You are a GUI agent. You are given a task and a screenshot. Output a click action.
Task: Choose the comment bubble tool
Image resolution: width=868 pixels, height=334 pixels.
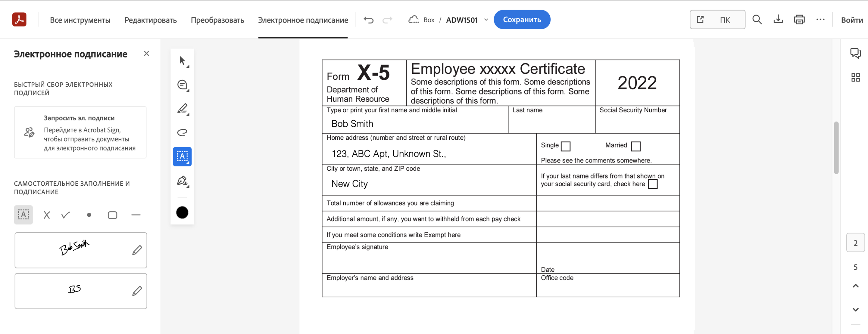(182, 85)
